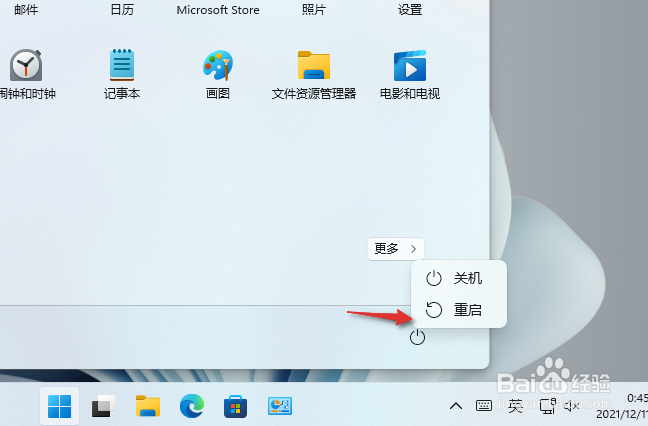This screenshot has height=426, width=648.
Task: Open the Photos app label (照片)
Action: tap(314, 10)
